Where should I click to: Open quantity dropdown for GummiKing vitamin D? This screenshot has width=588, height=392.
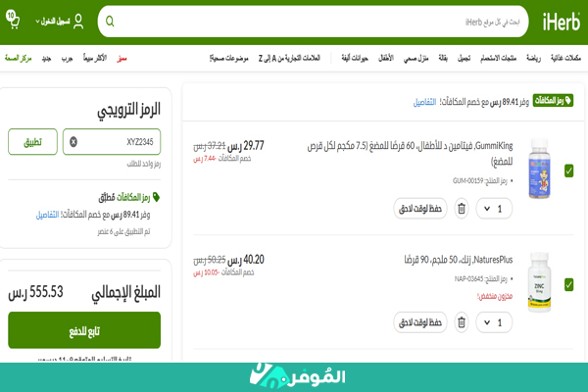494,209
